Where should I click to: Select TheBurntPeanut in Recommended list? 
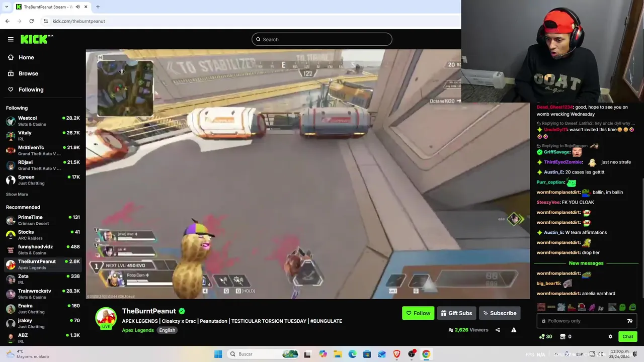(43, 264)
